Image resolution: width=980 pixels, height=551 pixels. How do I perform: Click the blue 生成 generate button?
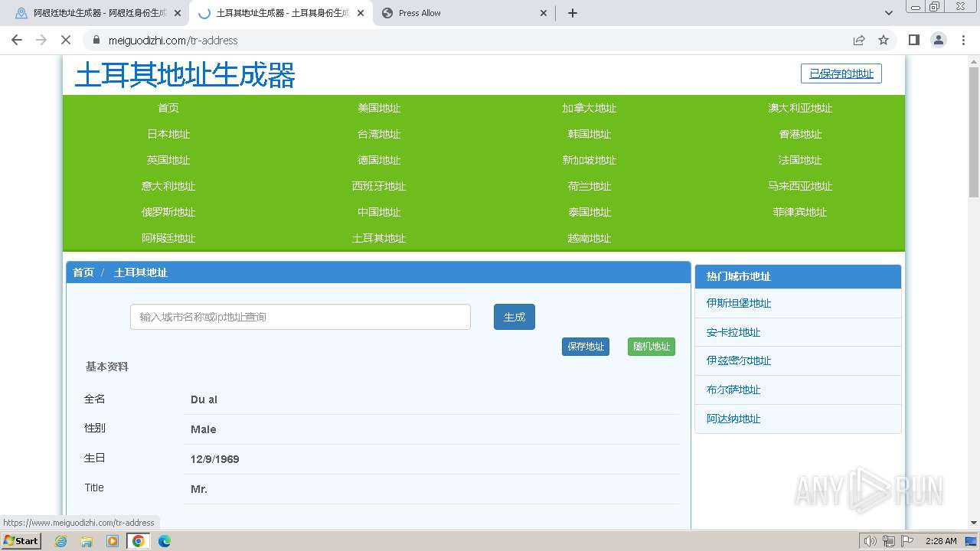click(514, 317)
